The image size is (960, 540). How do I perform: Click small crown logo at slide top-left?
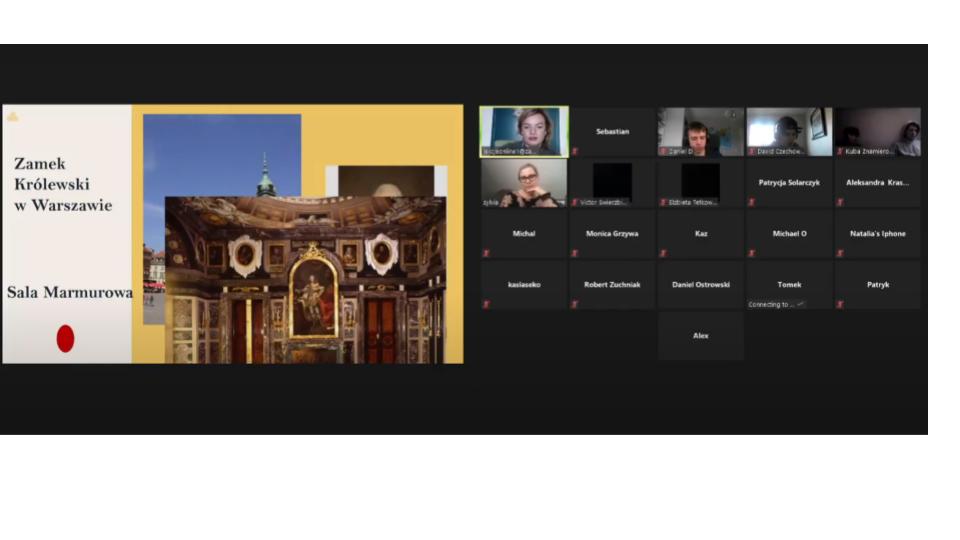pyautogui.click(x=13, y=116)
